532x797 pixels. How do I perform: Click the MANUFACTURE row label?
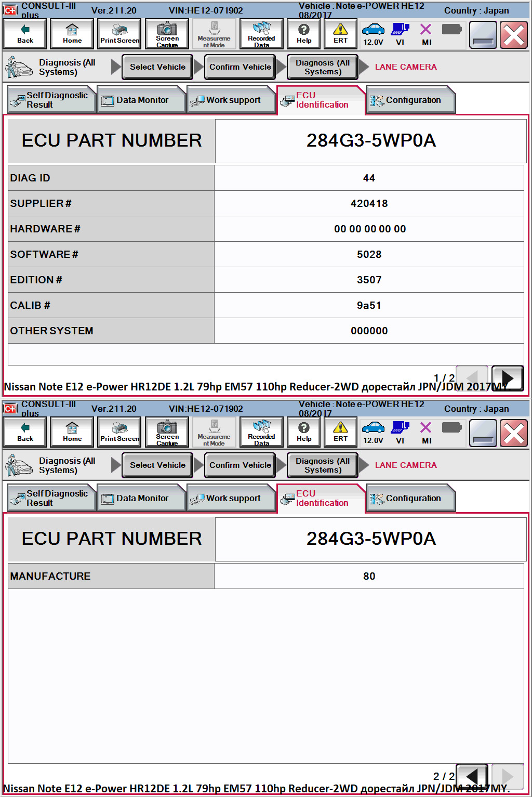click(x=50, y=577)
